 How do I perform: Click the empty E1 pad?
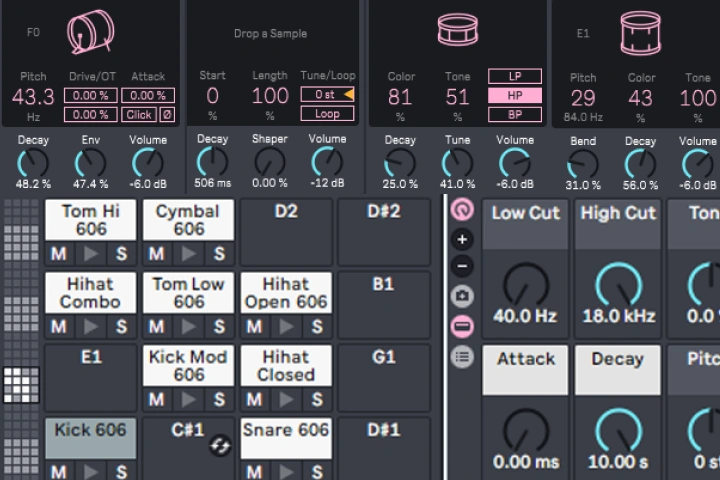tap(91, 378)
